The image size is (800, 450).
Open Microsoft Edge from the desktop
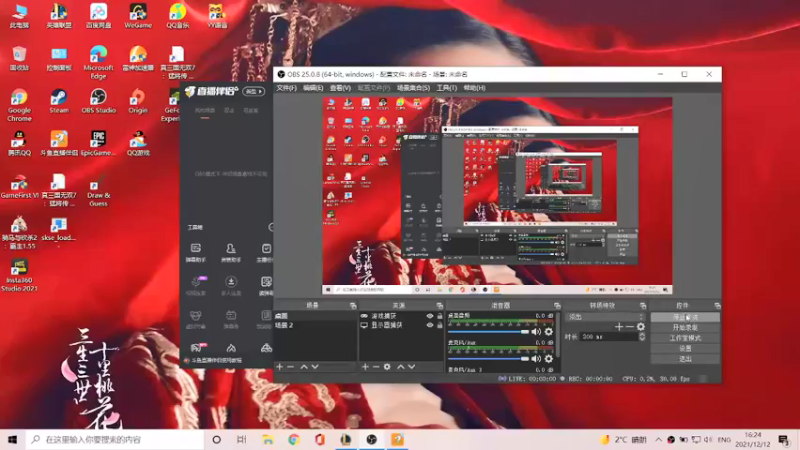coord(98,62)
